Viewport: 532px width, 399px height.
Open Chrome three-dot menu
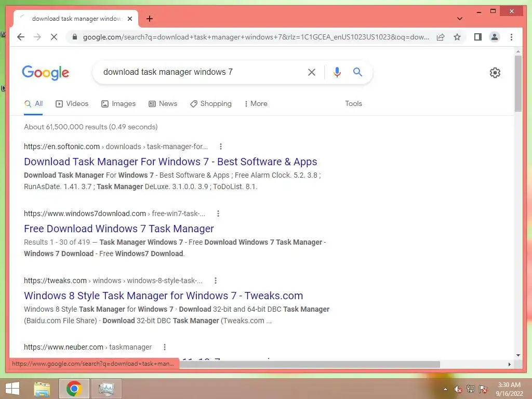click(x=511, y=37)
